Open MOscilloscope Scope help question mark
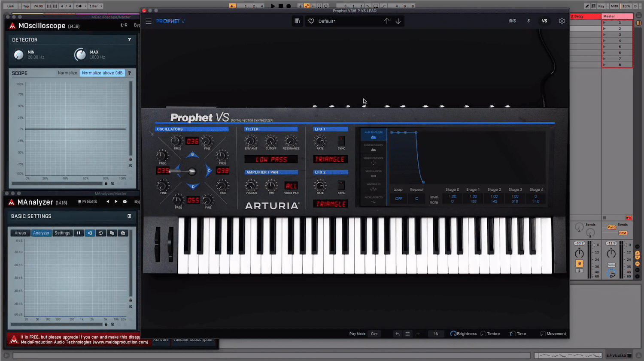The image size is (644, 361). [129, 73]
